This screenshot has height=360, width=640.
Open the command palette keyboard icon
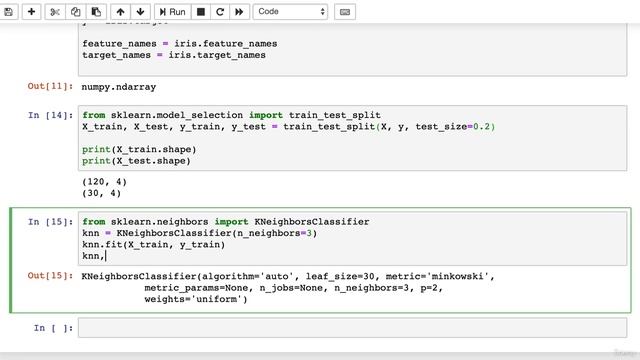pyautogui.click(x=345, y=12)
